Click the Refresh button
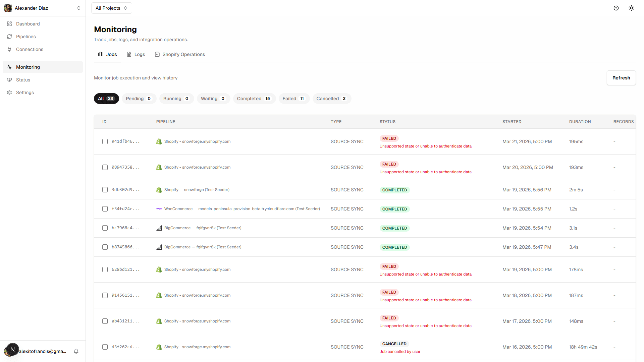The width and height of the screenshot is (644, 362). [x=621, y=78]
